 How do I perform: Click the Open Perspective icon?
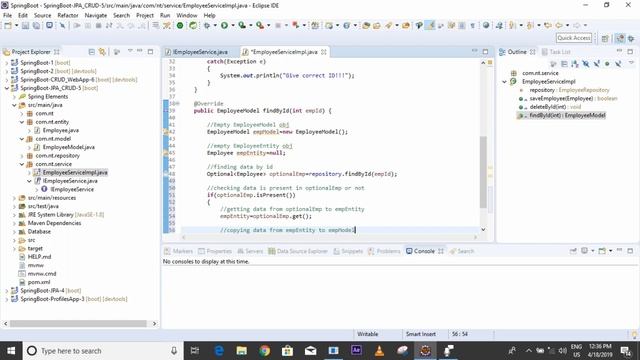(x=605, y=38)
